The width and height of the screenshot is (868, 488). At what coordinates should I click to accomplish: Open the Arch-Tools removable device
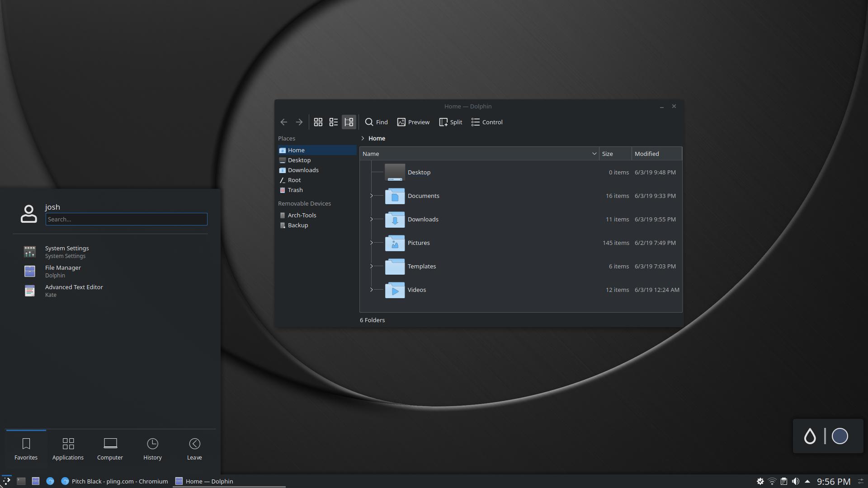tap(317, 215)
